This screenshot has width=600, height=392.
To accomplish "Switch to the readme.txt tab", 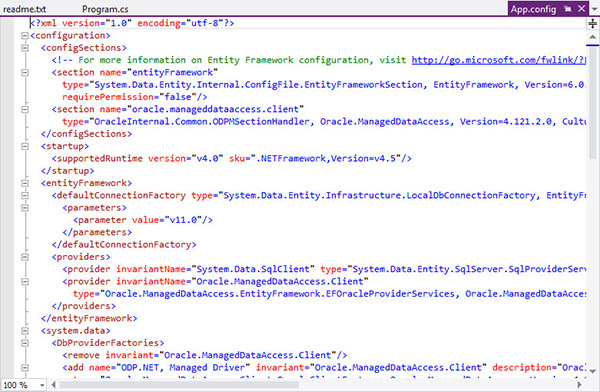I will click(24, 9).
